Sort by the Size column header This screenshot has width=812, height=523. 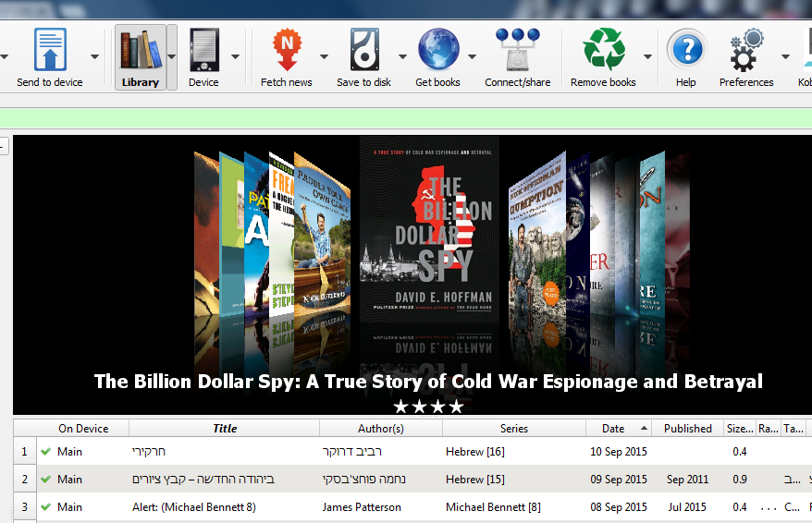740,429
